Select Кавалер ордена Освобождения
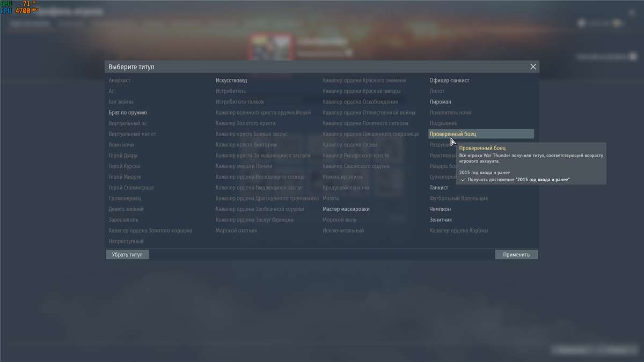Image resolution: width=644 pixels, height=362 pixels. coord(360,102)
